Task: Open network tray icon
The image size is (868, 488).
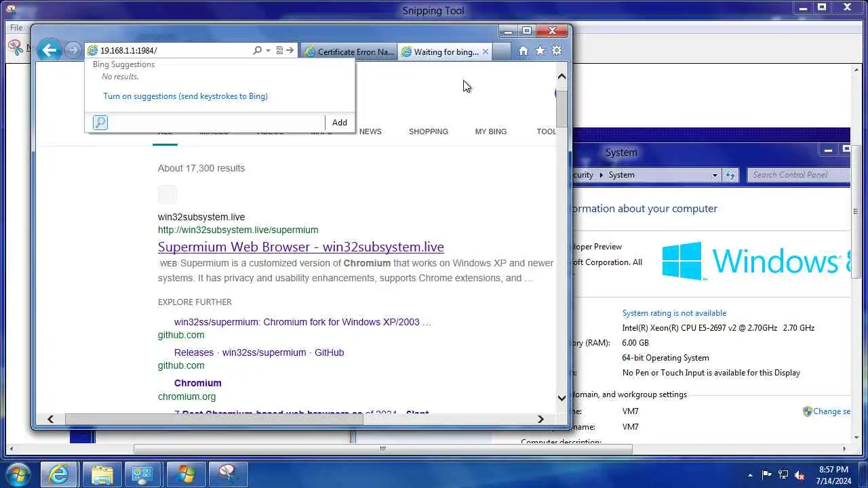Action: tap(783, 474)
